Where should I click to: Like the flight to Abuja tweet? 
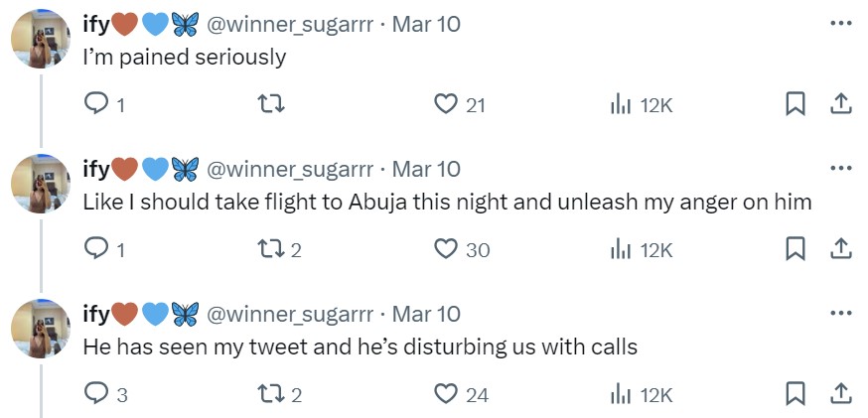coord(446,249)
